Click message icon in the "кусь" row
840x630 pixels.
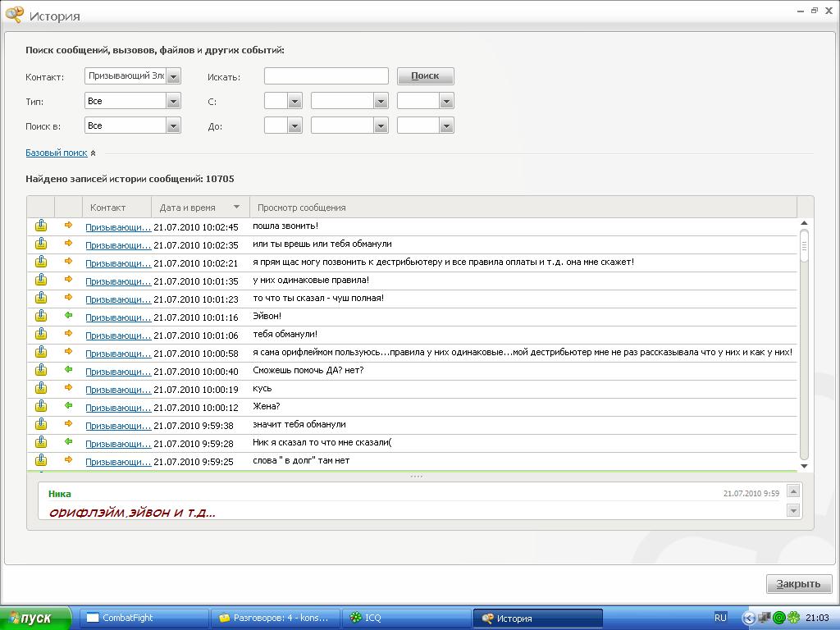coord(41,388)
